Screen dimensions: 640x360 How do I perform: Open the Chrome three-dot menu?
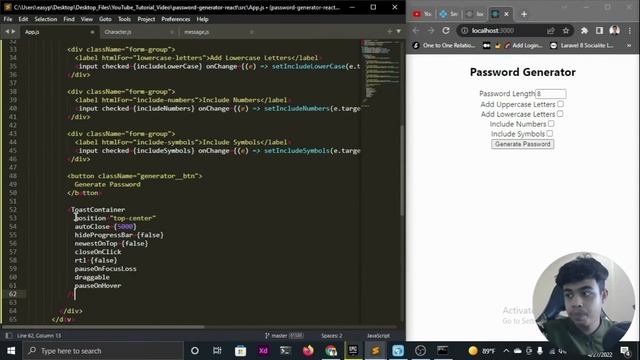pyautogui.click(x=630, y=31)
